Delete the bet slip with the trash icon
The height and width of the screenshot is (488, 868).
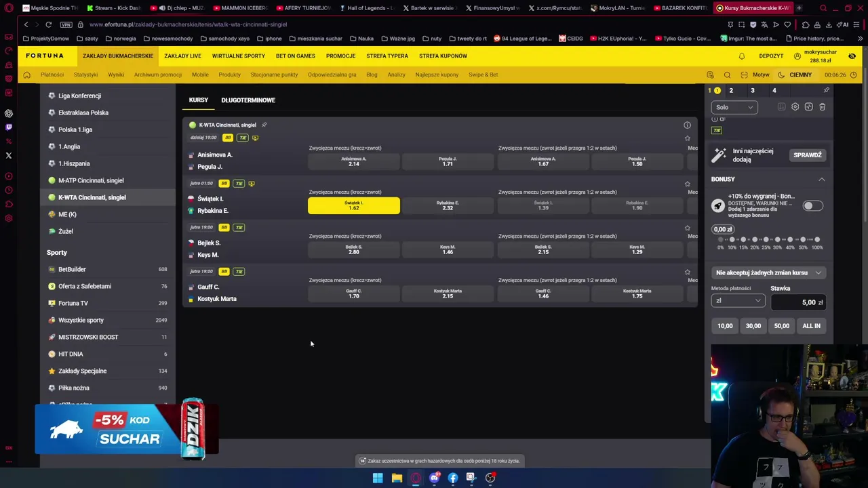point(823,107)
